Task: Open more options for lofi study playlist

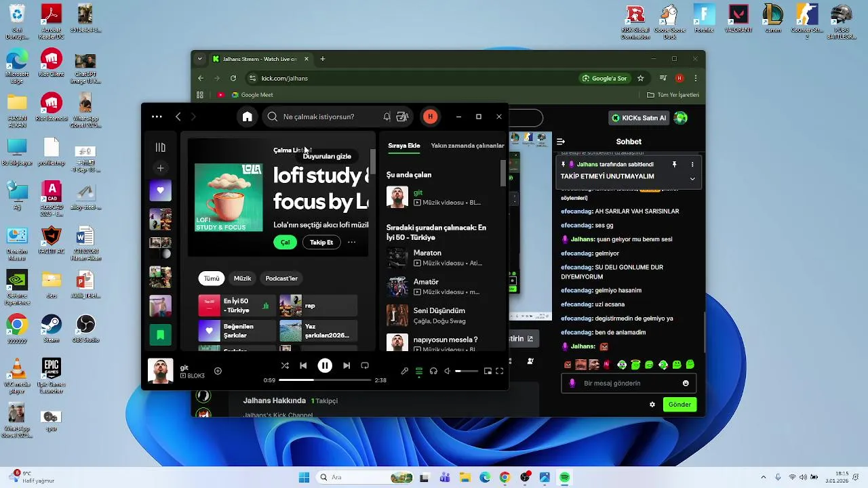Action: (x=351, y=242)
